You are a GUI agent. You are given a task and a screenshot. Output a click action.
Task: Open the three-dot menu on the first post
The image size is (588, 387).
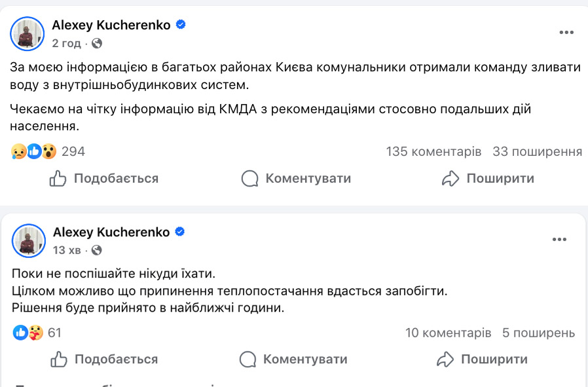566,32
